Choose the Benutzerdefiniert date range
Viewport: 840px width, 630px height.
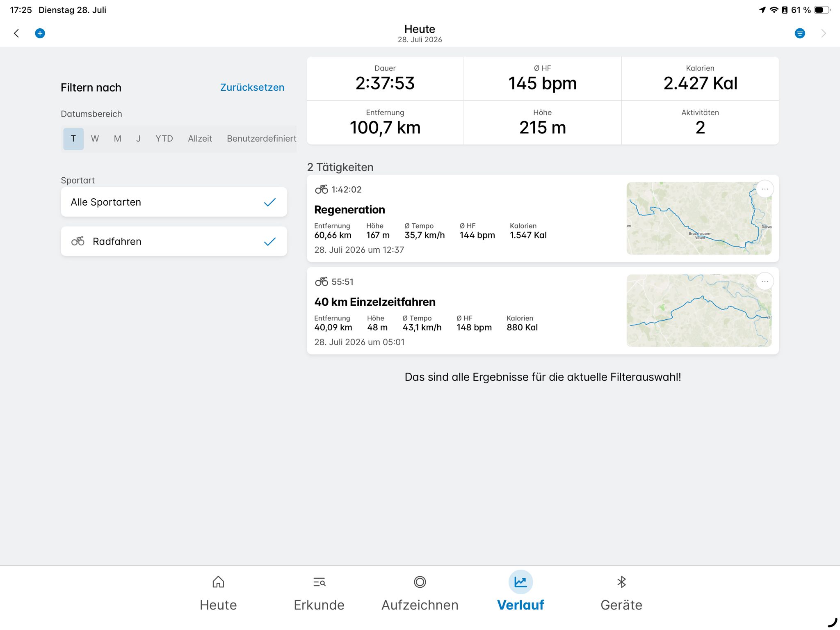[x=262, y=139]
